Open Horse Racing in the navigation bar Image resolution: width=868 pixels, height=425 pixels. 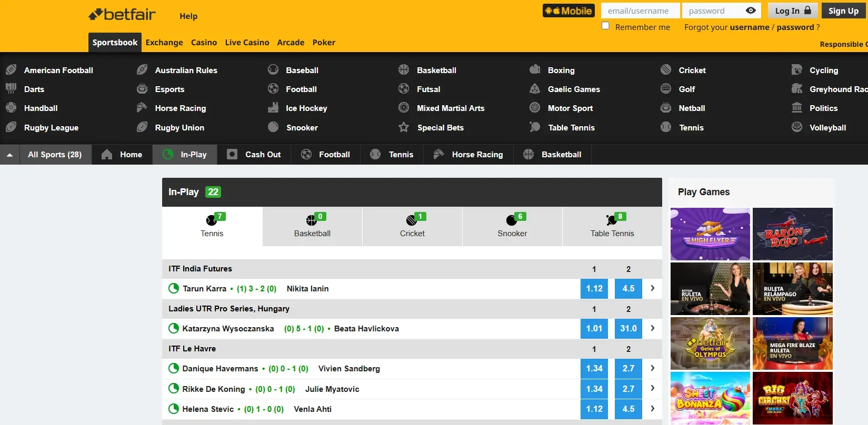(468, 155)
